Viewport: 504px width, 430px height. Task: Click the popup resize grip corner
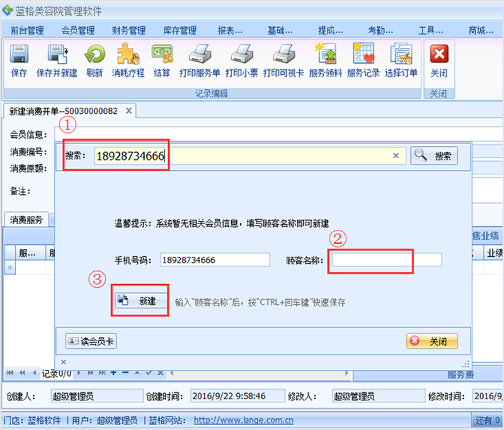tap(466, 364)
